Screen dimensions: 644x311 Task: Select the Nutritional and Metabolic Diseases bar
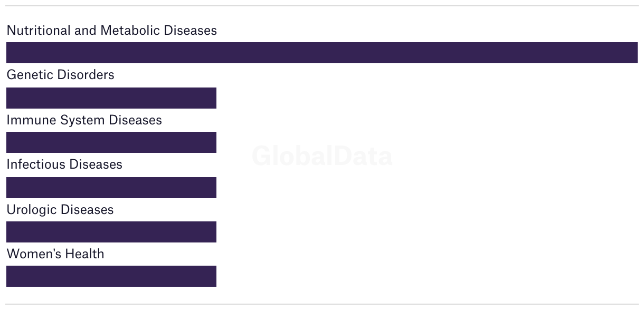coord(321,53)
